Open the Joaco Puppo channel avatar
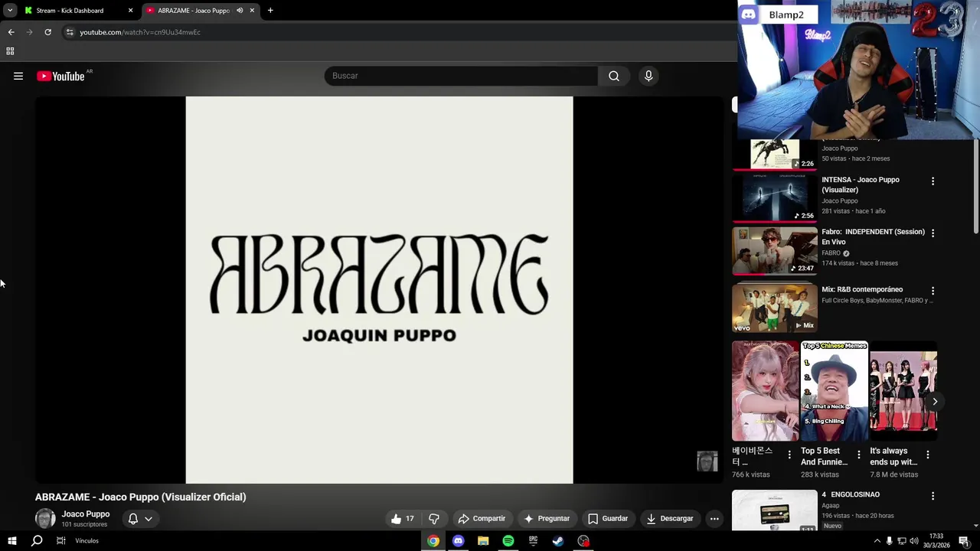980x551 pixels. click(45, 518)
